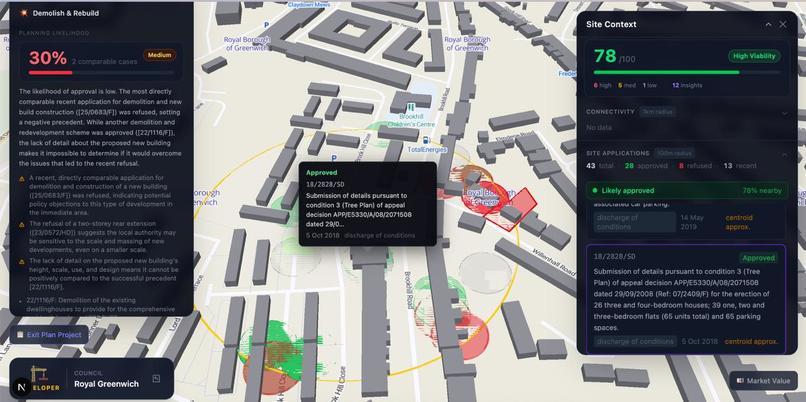Open the Market Value button
Image resolution: width=806 pixels, height=402 pixels.
click(763, 381)
